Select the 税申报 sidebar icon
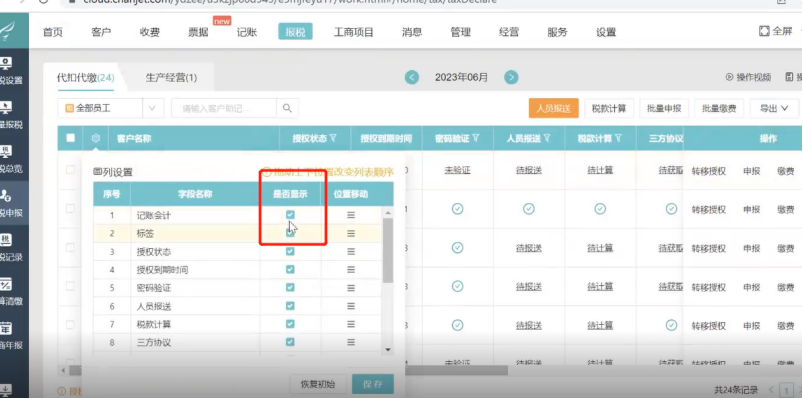The height and width of the screenshot is (399, 803). click(6, 196)
